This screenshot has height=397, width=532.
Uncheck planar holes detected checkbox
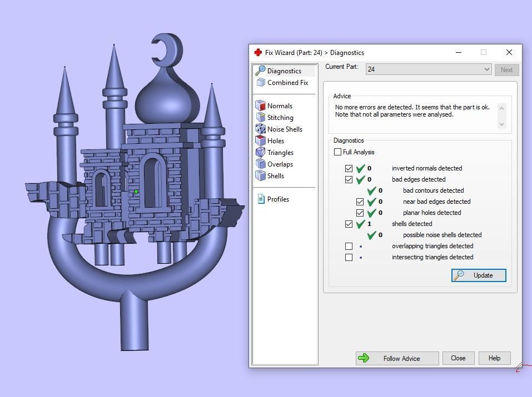[360, 213]
